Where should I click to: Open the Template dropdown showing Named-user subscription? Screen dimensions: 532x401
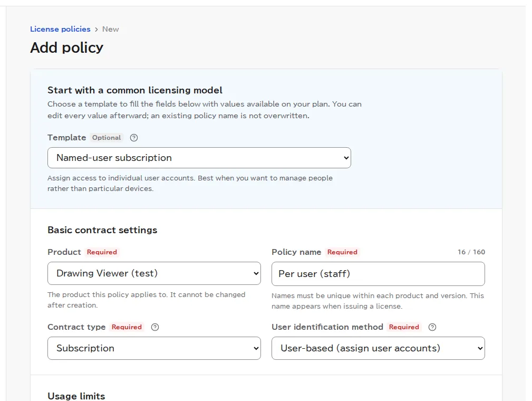(199, 158)
